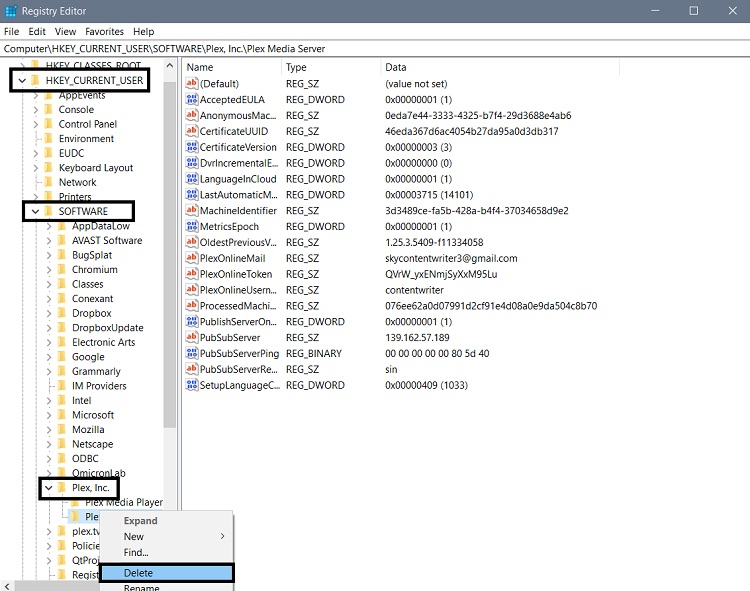Choose Delete from the context menu
The width and height of the screenshot is (750, 591).
point(138,573)
